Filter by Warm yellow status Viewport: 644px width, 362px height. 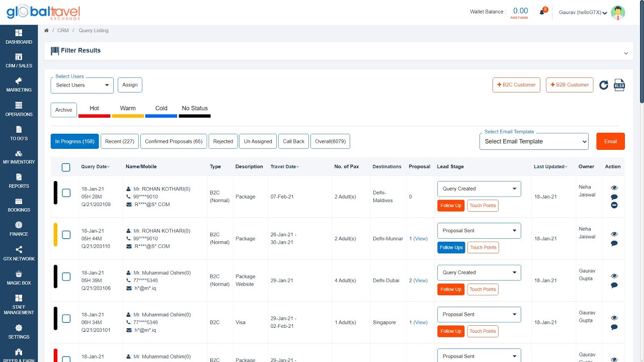(128, 111)
